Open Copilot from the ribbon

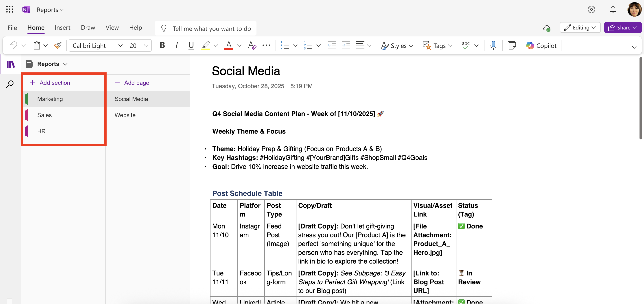541,45
